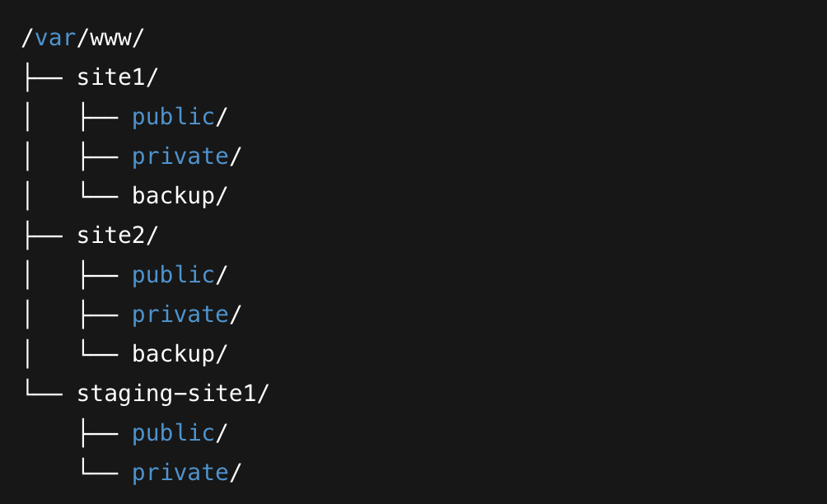Click corner connector before site1's backup/
This screenshot has width=827, height=504.
click(98, 196)
